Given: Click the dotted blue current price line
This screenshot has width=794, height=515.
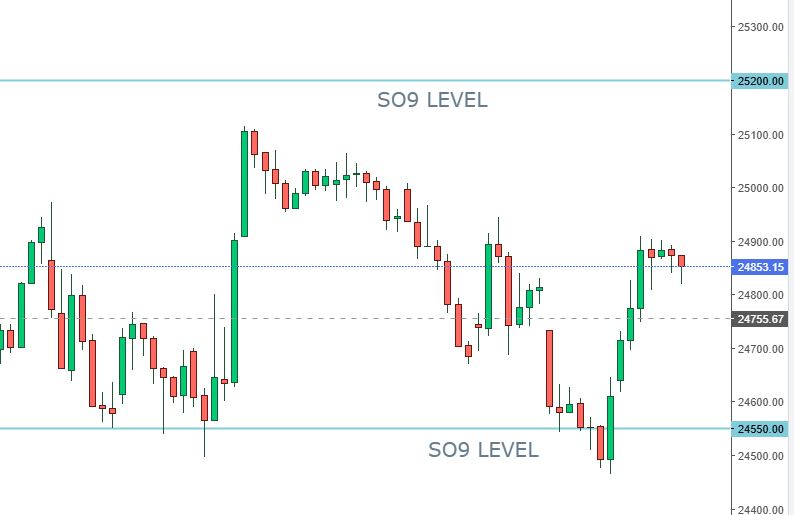Looking at the screenshot, I should [x=366, y=266].
